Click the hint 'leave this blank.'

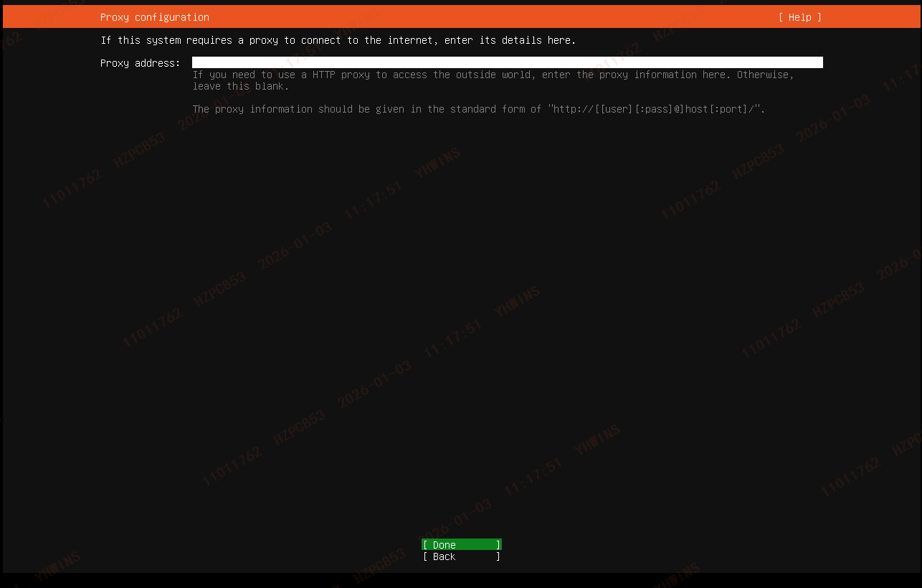point(241,86)
